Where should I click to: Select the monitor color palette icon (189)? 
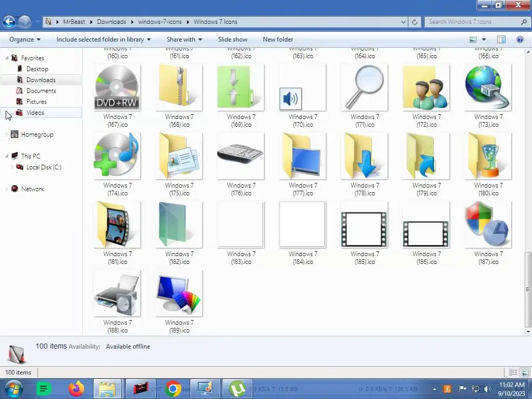(179, 293)
